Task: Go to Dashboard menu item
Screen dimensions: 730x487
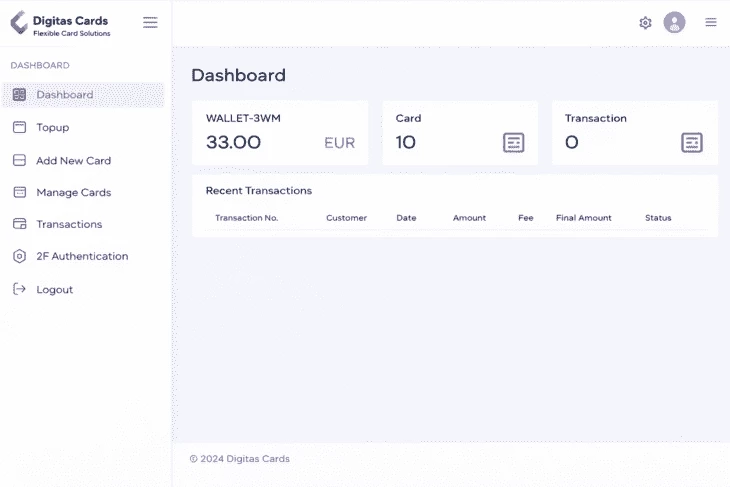Action: [x=83, y=95]
